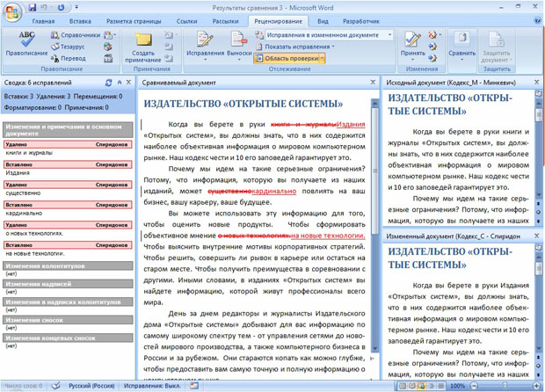Viewport: 545px width, 392px height.
Task: Close the Исходный документ pane
Action: (x=537, y=83)
